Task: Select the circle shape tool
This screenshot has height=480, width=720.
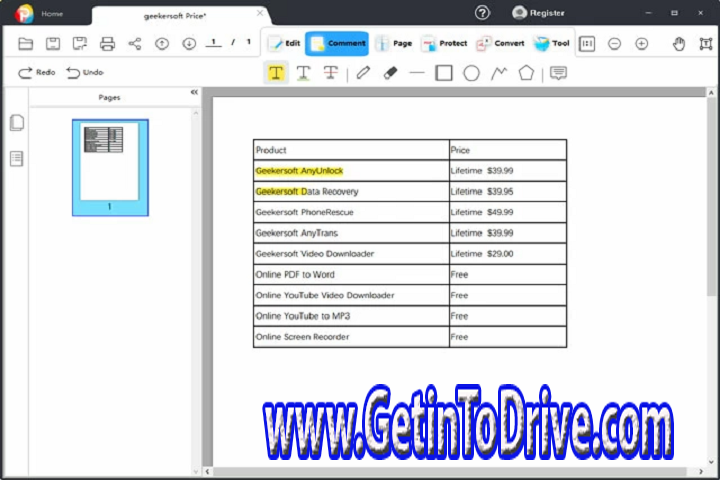Action: click(x=471, y=73)
